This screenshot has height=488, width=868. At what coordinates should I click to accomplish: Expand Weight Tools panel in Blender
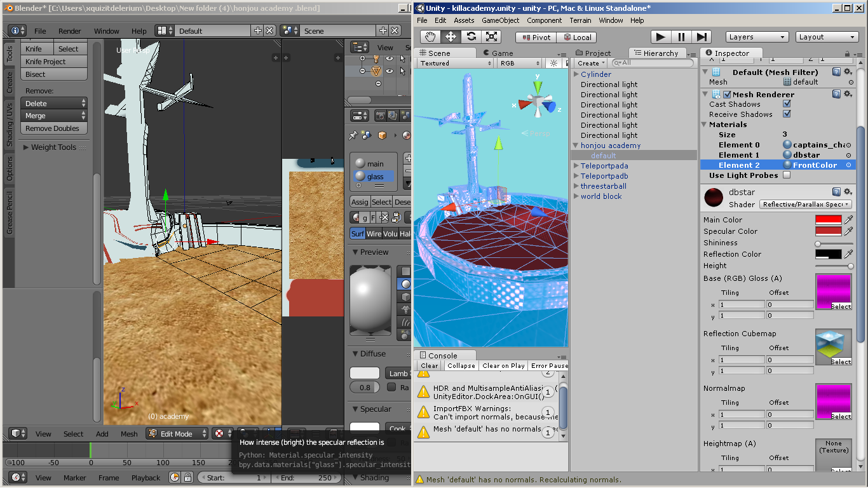click(x=27, y=147)
